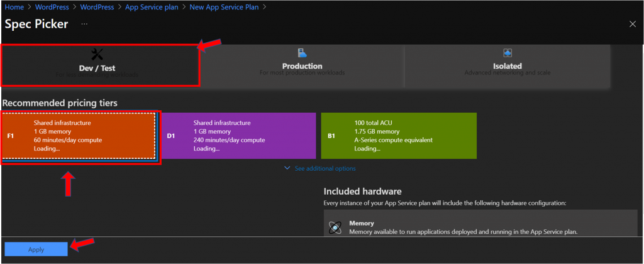The height and width of the screenshot is (264, 644).
Task: Go to Home breadcrumb
Action: [x=14, y=7]
